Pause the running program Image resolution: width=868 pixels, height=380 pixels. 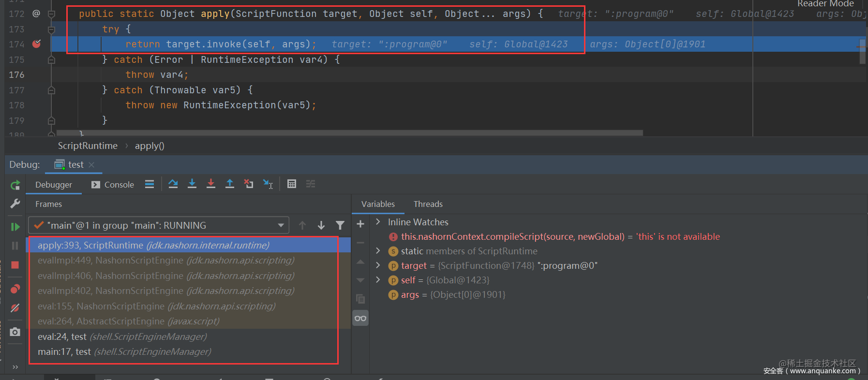click(x=15, y=246)
